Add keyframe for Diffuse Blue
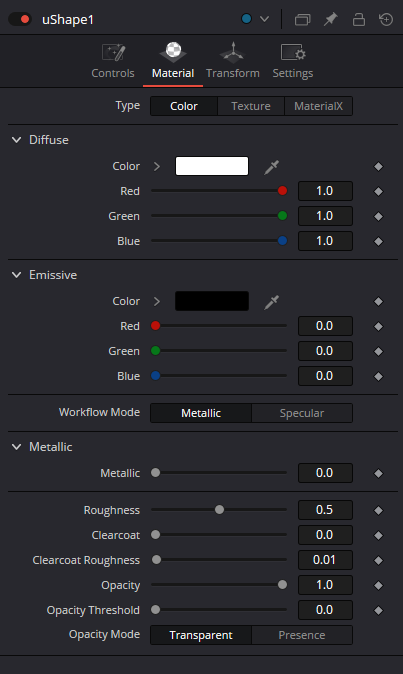The width and height of the screenshot is (403, 674). pos(378,241)
